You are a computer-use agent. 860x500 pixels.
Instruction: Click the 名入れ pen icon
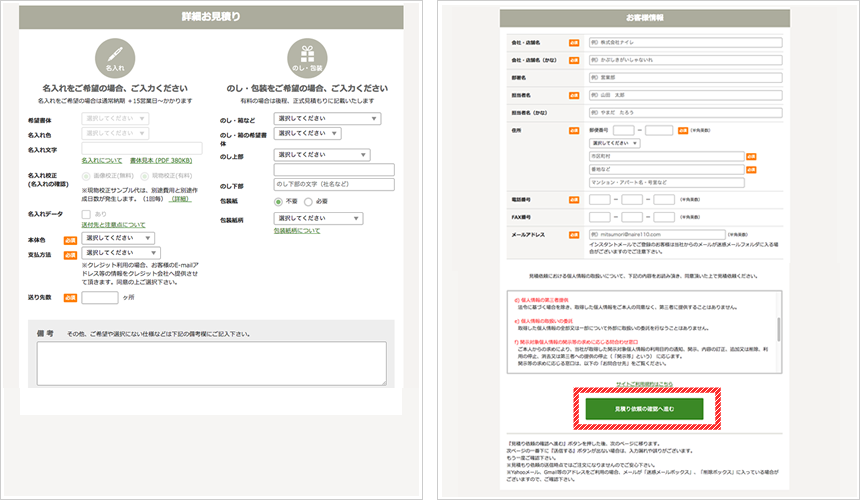pyautogui.click(x=116, y=59)
